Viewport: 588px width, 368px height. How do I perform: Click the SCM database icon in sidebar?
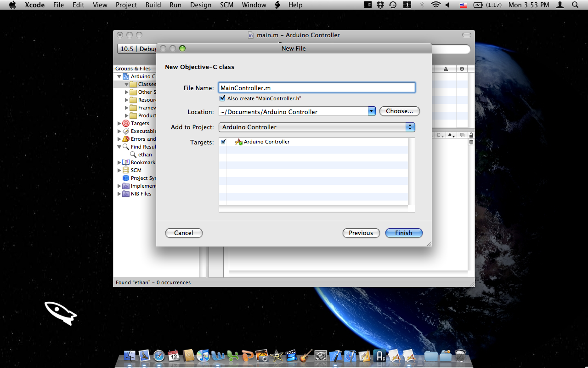point(125,170)
